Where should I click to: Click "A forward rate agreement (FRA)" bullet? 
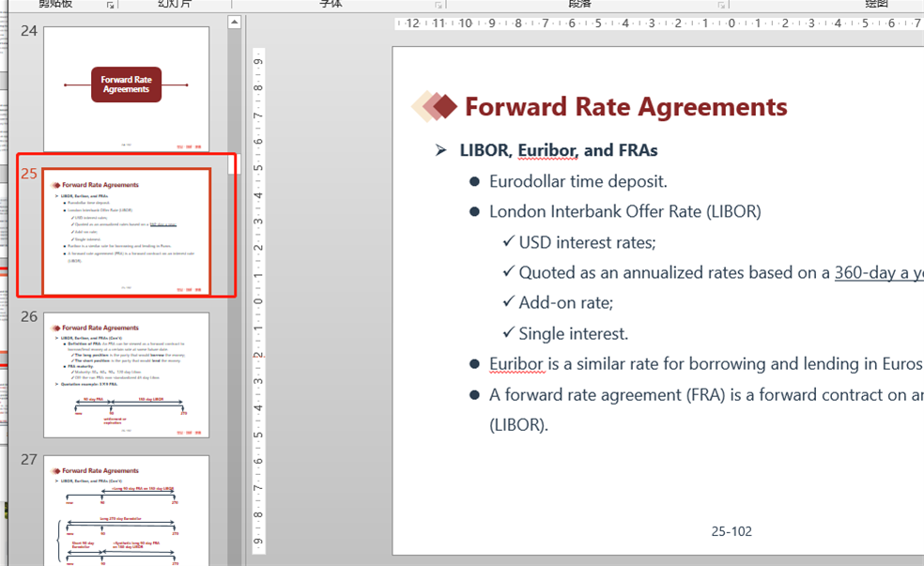(706, 394)
